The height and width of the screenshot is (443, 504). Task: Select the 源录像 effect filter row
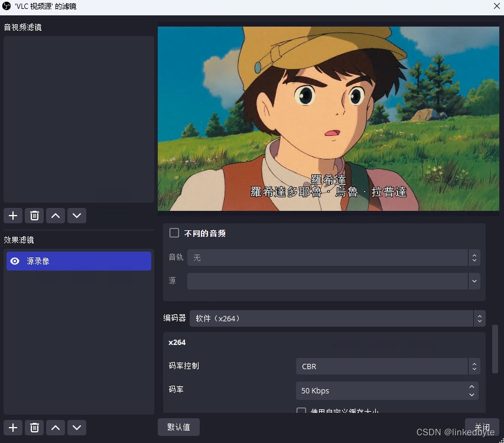pos(79,261)
